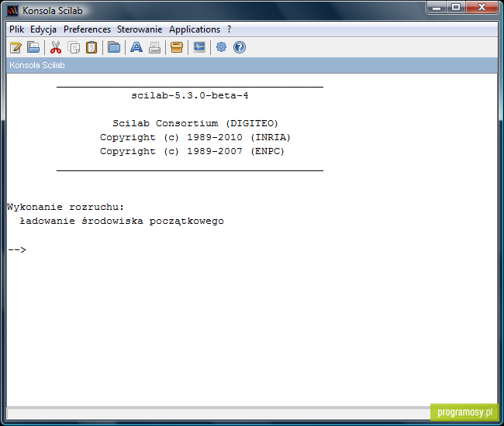The height and width of the screenshot is (426, 504).
Task: Open the Edycja menu
Action: click(x=43, y=29)
